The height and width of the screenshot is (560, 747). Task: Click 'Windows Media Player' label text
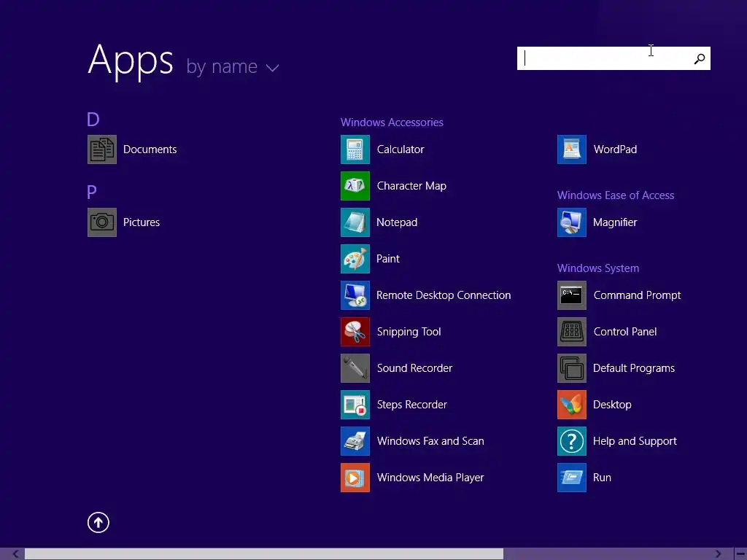pos(430,478)
